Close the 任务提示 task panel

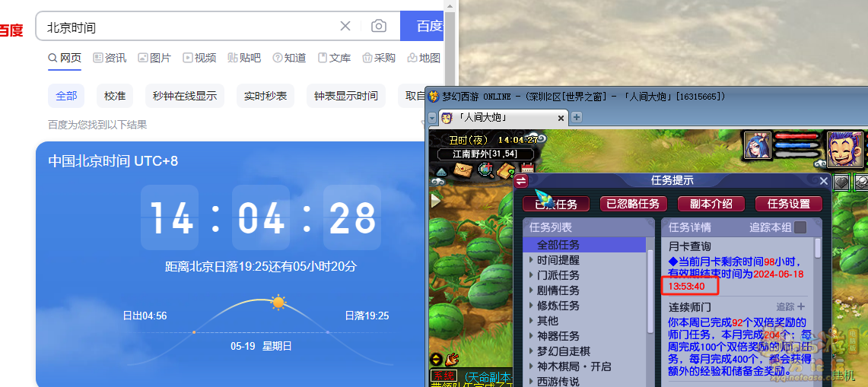coord(824,181)
